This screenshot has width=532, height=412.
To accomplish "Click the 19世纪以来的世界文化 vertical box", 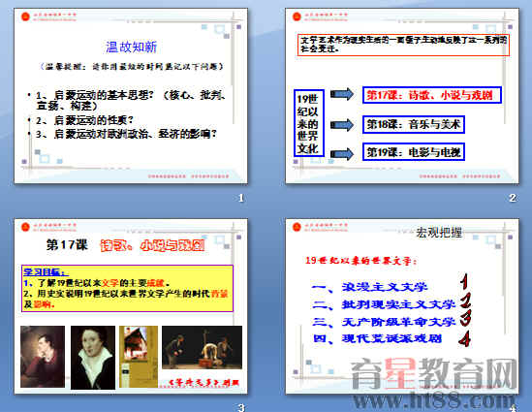I will point(309,123).
